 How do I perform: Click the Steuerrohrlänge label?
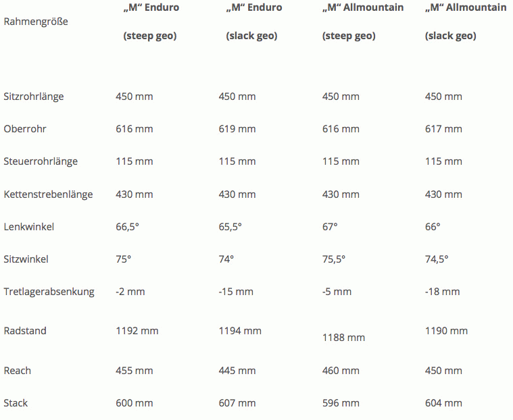pyautogui.click(x=41, y=161)
